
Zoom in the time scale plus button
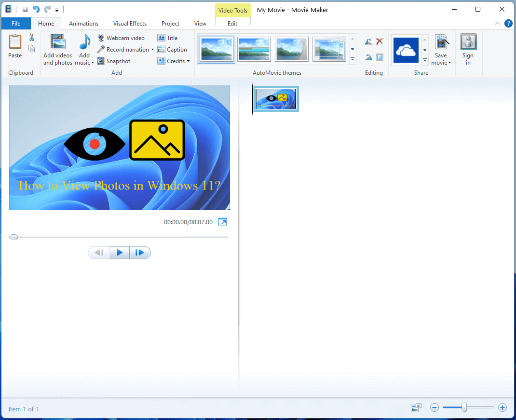click(x=502, y=408)
